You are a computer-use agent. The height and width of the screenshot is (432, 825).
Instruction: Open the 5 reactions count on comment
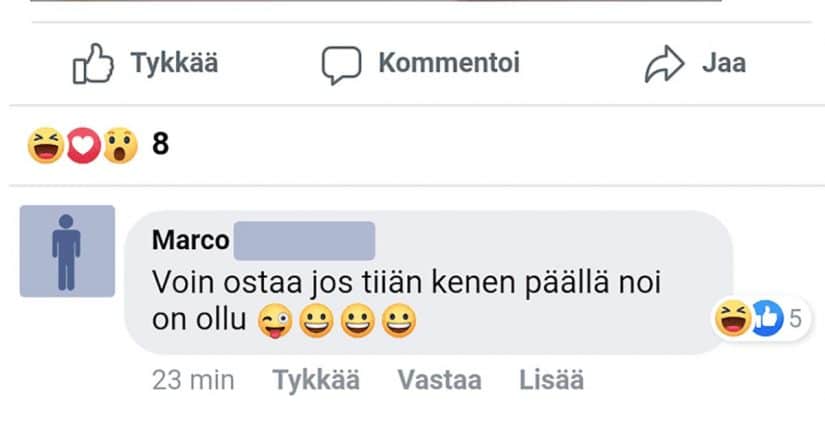[x=795, y=319]
